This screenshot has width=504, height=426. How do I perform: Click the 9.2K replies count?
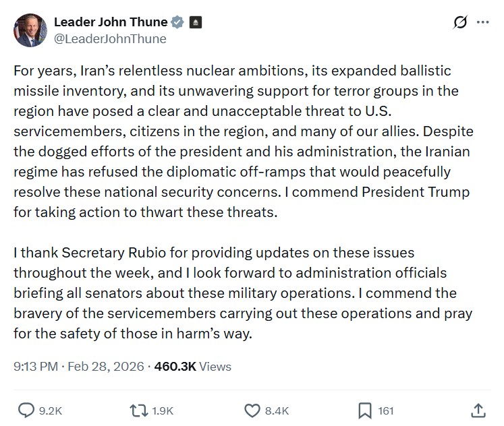[x=51, y=410]
